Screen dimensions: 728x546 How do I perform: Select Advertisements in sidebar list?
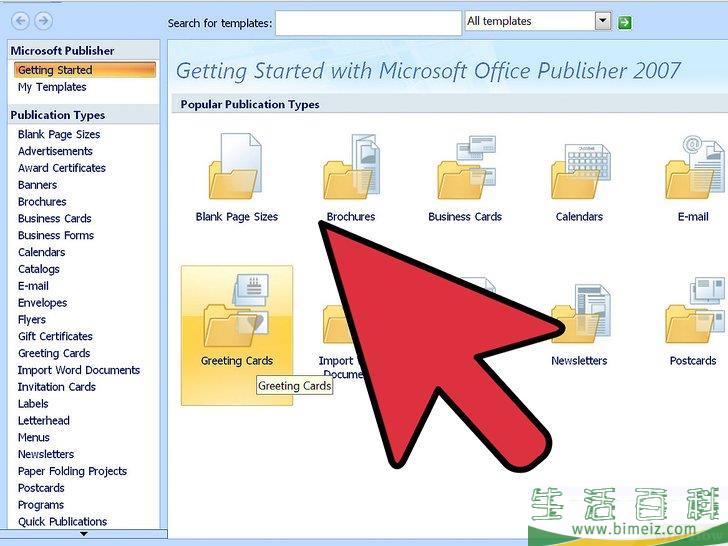click(55, 151)
